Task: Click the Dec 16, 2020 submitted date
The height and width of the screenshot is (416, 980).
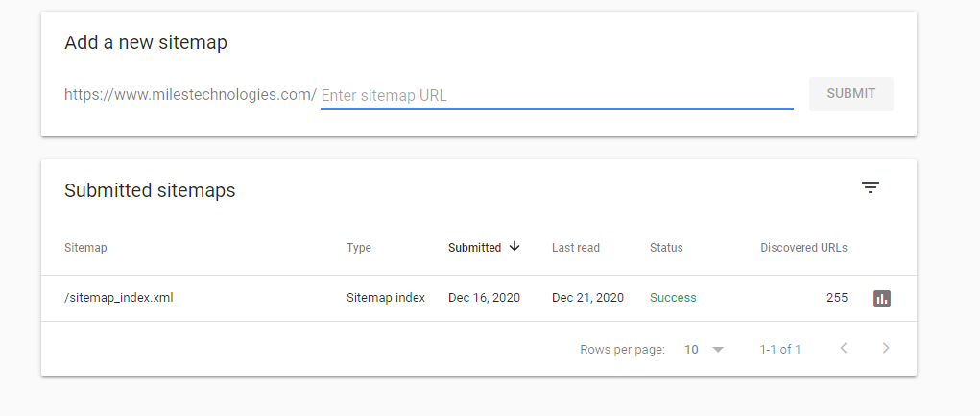Action: (484, 298)
